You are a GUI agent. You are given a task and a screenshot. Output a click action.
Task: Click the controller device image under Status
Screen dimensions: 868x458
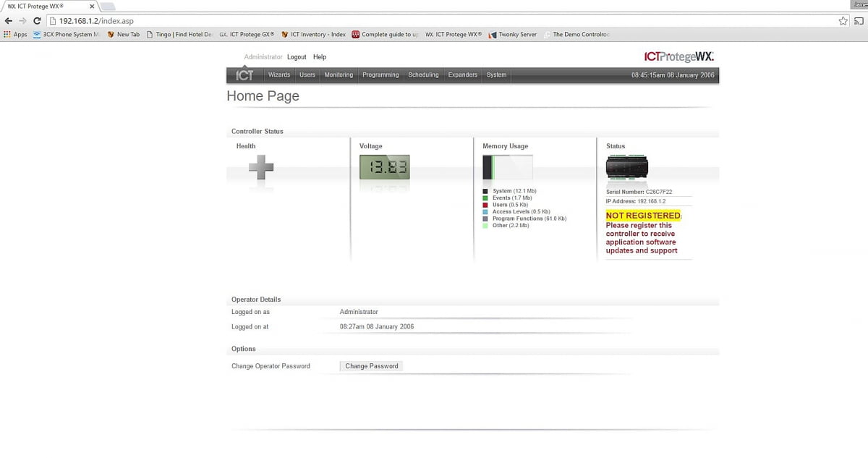point(626,168)
